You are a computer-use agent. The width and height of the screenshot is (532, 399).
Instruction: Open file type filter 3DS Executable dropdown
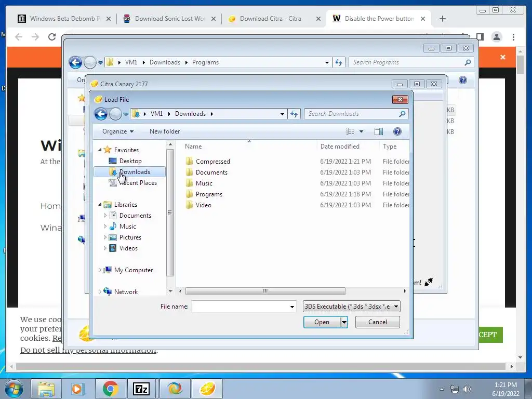(352, 307)
